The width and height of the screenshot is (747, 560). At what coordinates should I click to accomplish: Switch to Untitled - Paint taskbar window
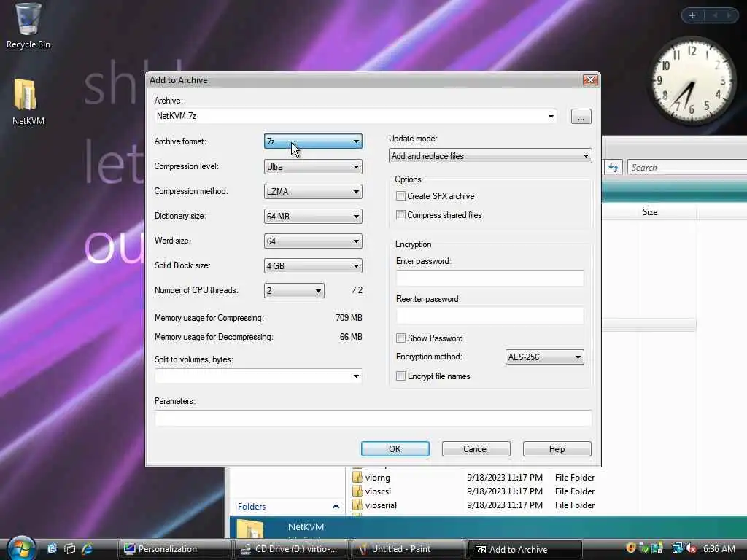point(408,549)
